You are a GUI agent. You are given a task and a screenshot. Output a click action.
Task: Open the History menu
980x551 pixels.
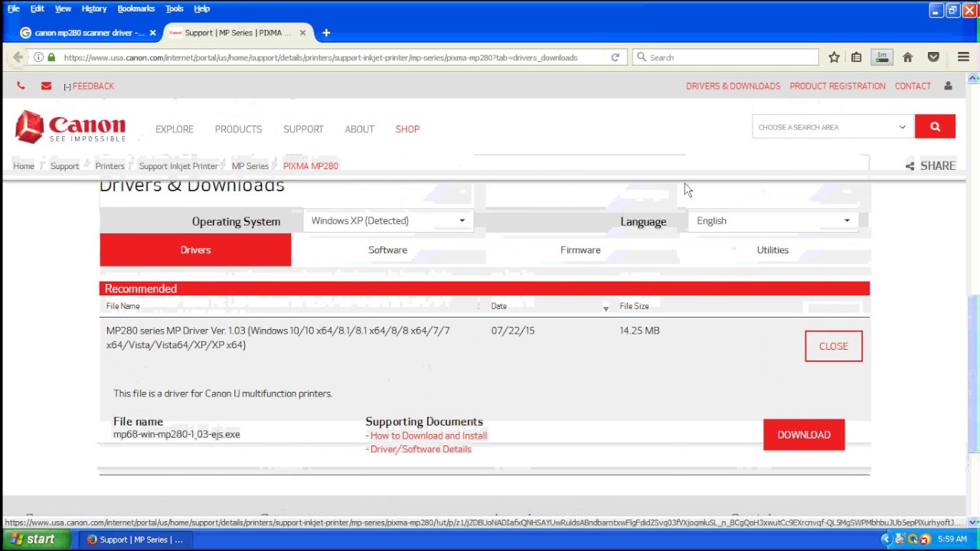click(x=94, y=8)
